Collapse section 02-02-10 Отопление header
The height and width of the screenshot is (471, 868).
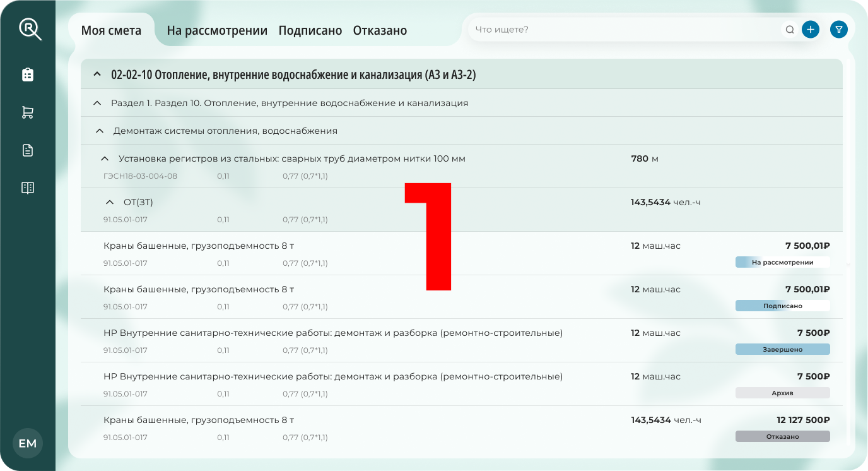pos(97,74)
